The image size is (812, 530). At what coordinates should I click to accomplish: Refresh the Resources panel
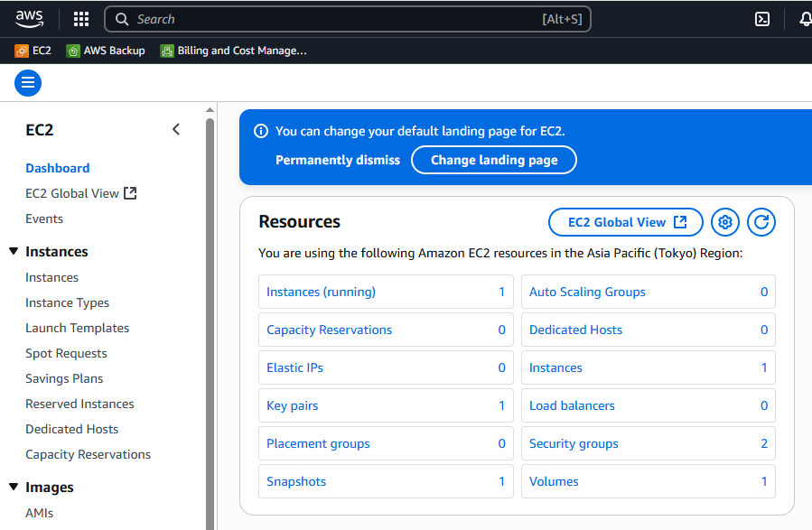[x=761, y=222]
